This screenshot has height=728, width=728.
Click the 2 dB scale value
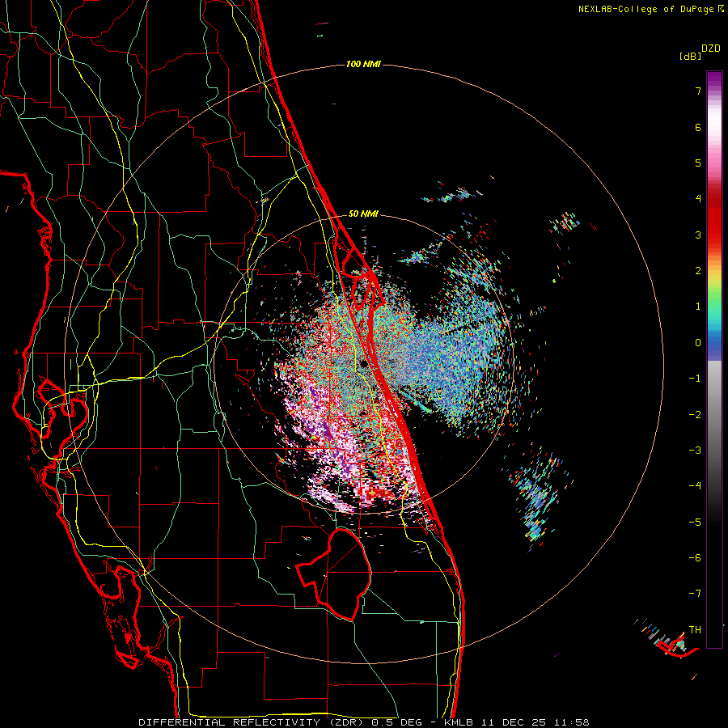698,271
